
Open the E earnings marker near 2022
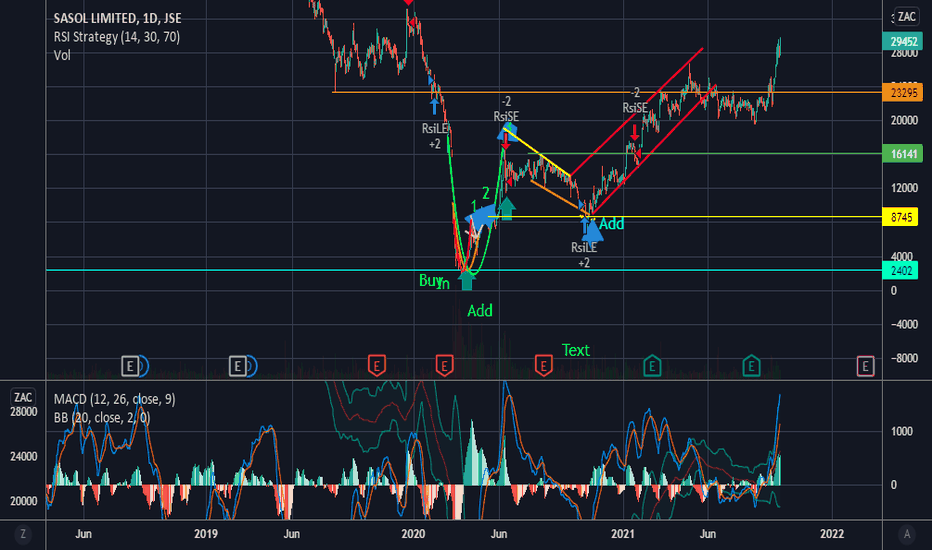point(865,366)
